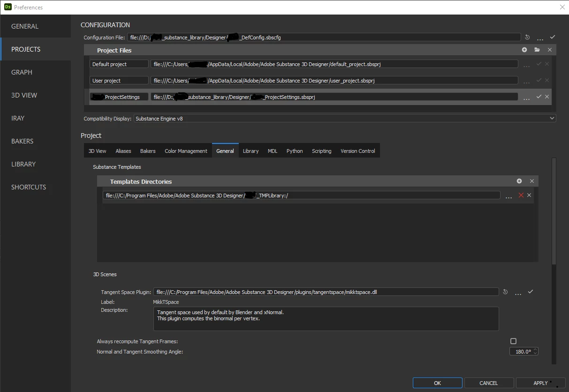Open the BAKERS preferences section
The width and height of the screenshot is (569, 392).
click(x=35, y=141)
